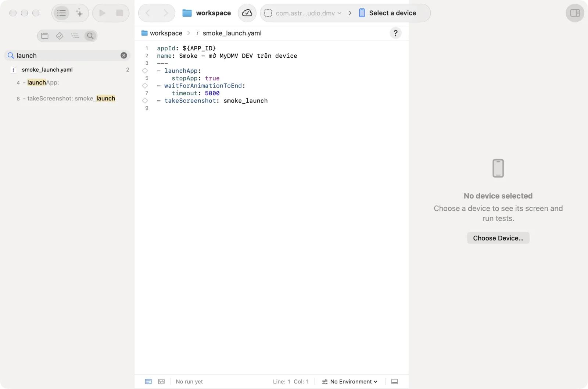Open the help question mark button

click(395, 33)
